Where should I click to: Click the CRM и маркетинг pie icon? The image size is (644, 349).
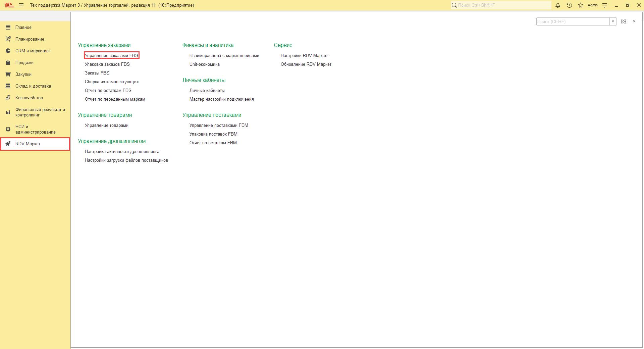(8, 51)
